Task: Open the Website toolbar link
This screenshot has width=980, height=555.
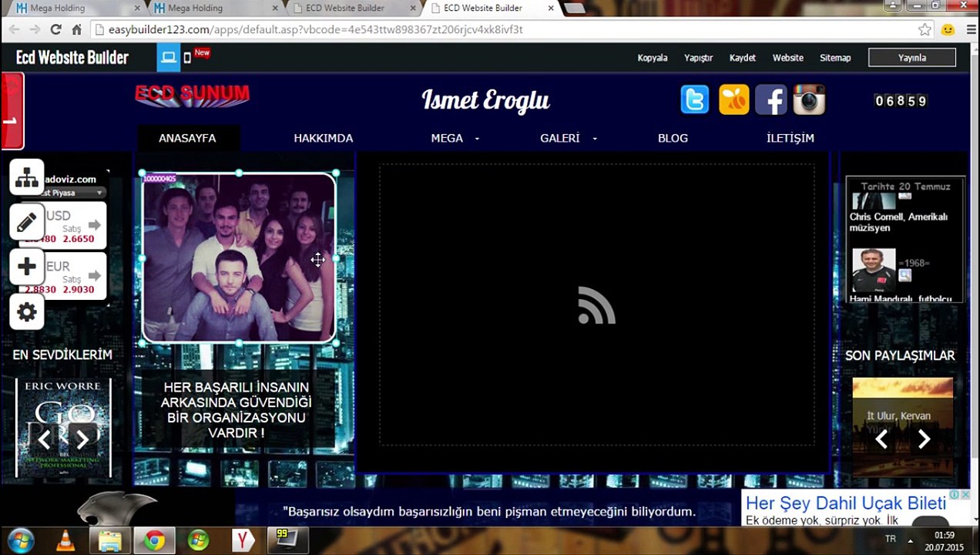Action: 788,58
